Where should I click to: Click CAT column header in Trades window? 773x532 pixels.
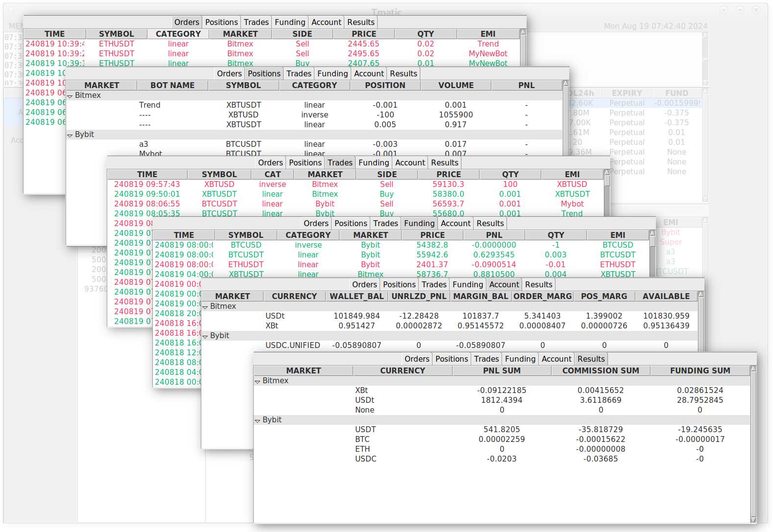(x=272, y=174)
